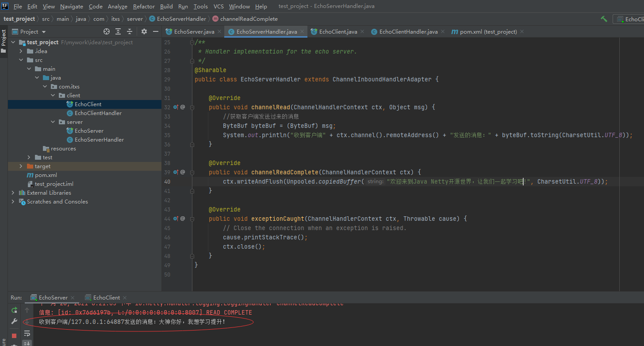Viewport: 644px width, 346px height.
Task: Close the pom.xml editor tab
Action: 522,31
